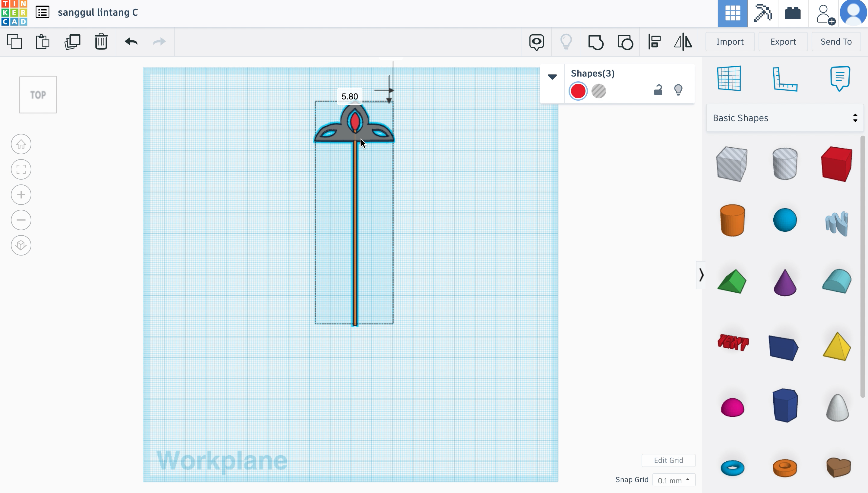Viewport: 868px width, 493px height.
Task: Collapse the shapes panel chevron
Action: (x=701, y=275)
